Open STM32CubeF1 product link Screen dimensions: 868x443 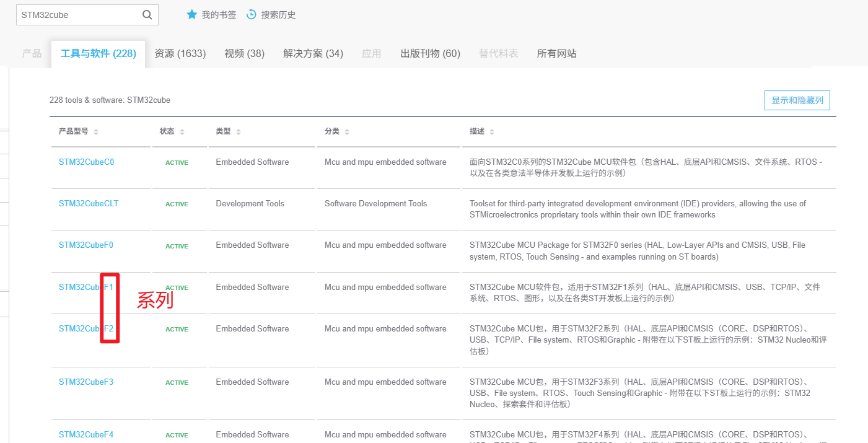tap(86, 287)
